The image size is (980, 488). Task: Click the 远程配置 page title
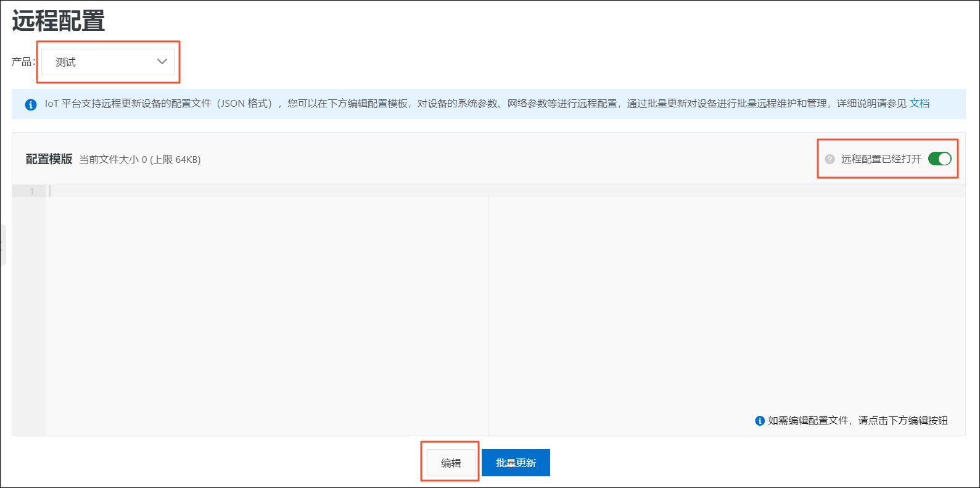click(x=59, y=21)
